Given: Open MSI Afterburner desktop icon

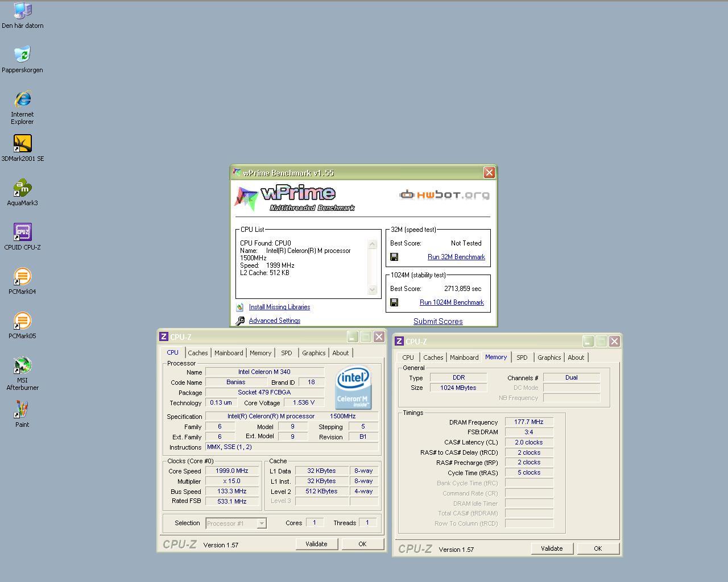Looking at the screenshot, I should coord(22,373).
